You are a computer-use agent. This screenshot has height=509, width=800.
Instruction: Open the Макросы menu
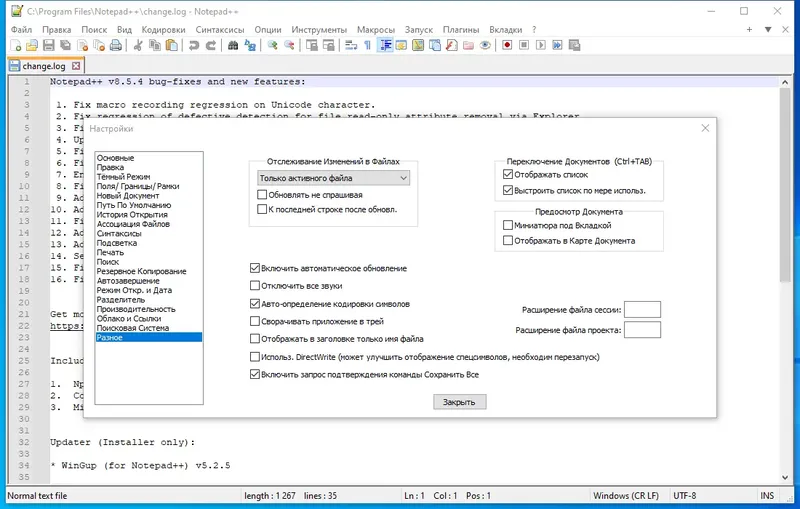coord(376,30)
